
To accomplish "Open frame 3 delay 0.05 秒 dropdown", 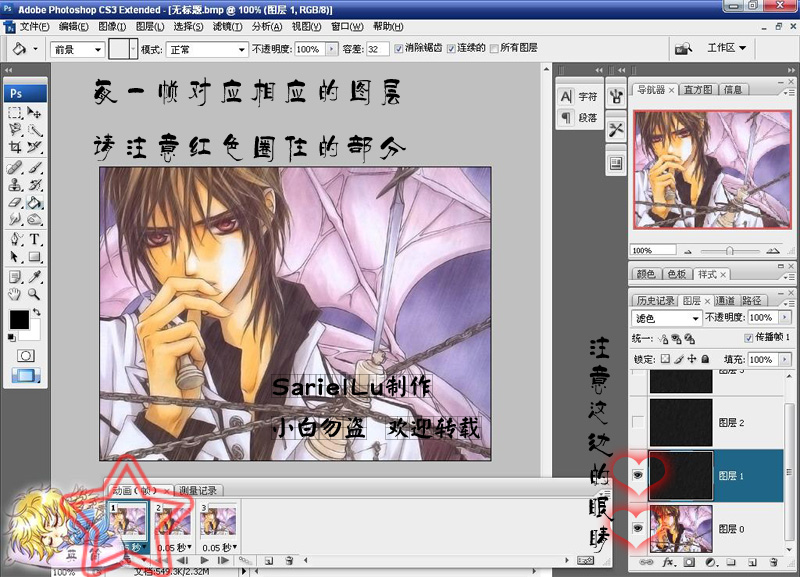I will 220,547.
